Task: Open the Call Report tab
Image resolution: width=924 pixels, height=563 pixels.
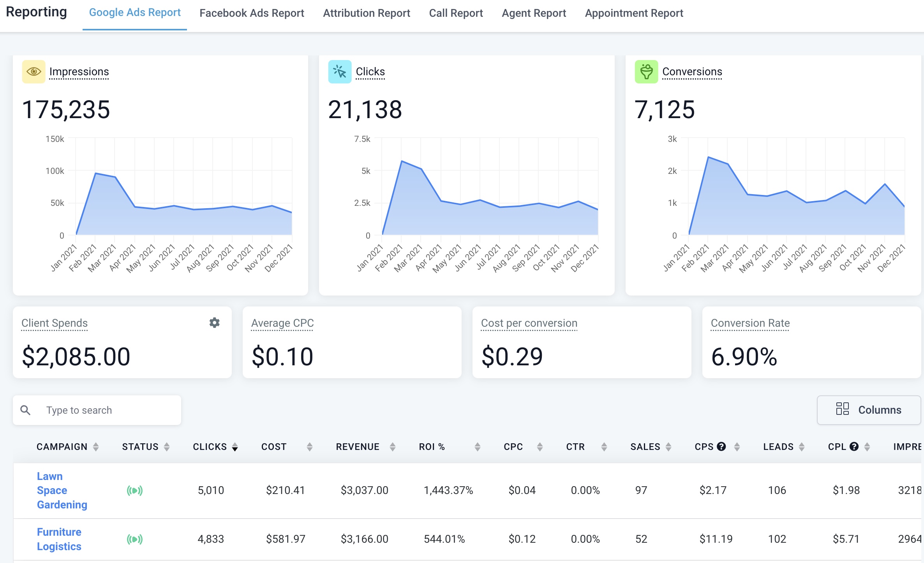Action: 456,13
